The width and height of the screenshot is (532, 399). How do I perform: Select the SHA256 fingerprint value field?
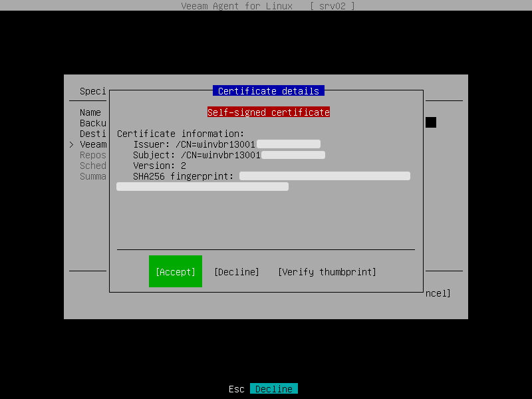[324, 176]
